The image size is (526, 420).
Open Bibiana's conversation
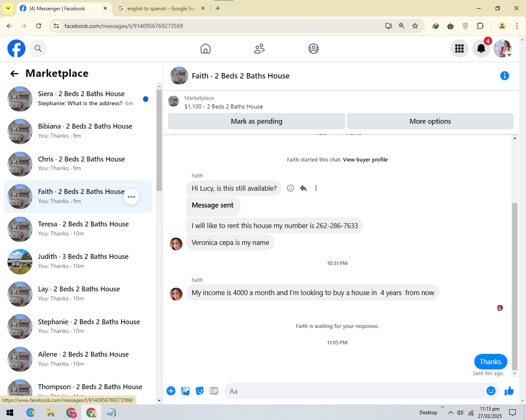coord(78,131)
